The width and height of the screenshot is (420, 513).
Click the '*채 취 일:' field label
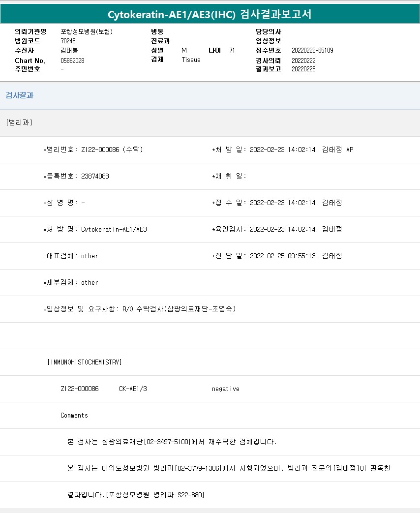[x=229, y=176]
